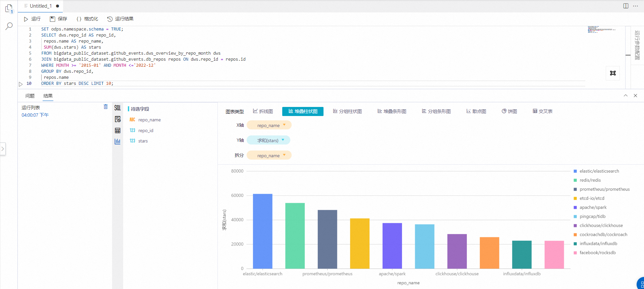Switch to the 问题 tab

[x=30, y=96]
